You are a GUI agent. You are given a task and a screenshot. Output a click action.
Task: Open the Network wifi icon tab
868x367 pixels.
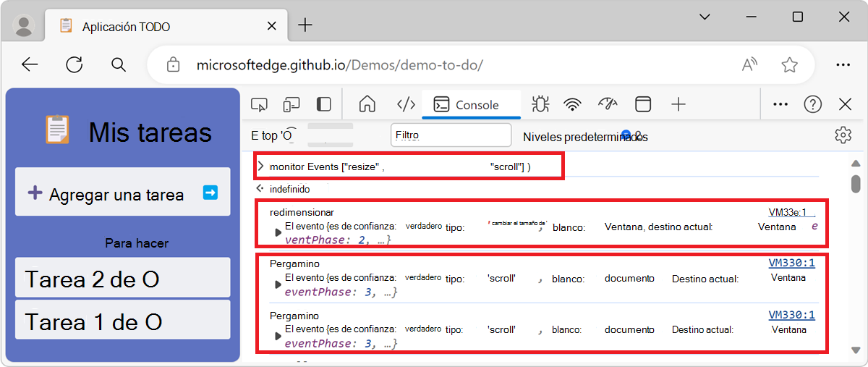point(573,105)
